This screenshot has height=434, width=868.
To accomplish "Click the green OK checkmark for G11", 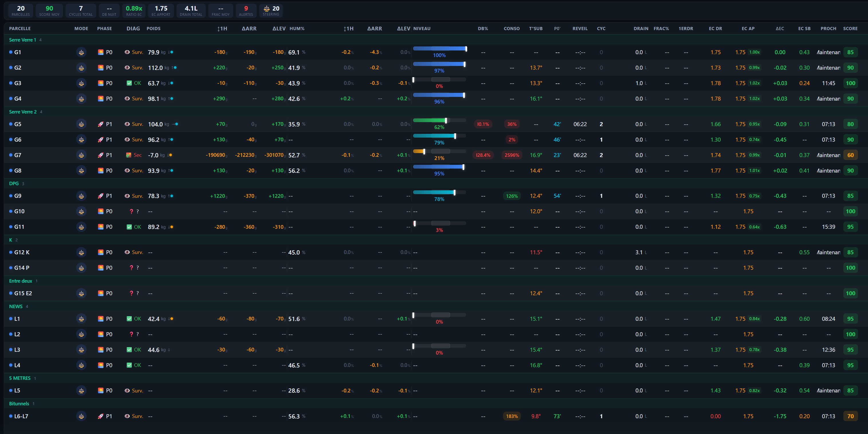I will pyautogui.click(x=129, y=227).
